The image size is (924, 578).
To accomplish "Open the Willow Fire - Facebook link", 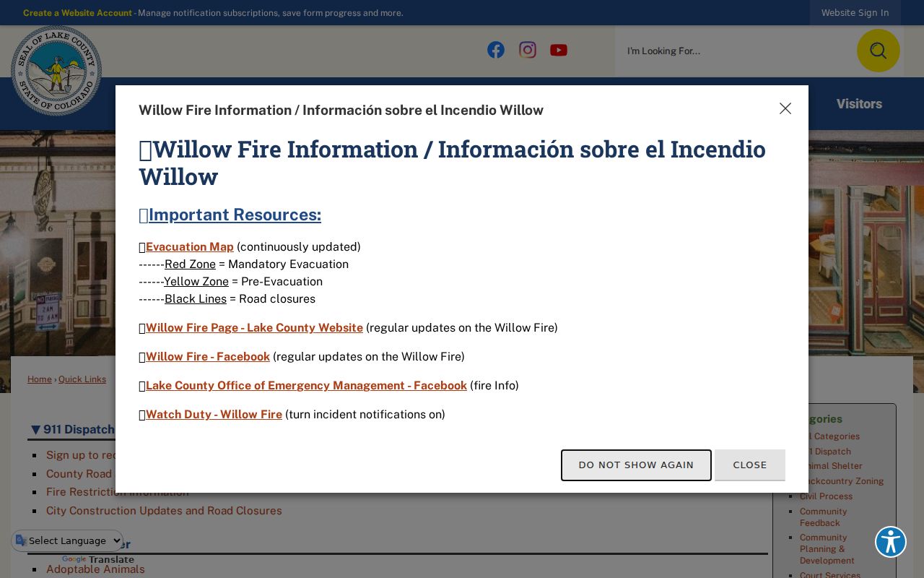I will pos(208,357).
